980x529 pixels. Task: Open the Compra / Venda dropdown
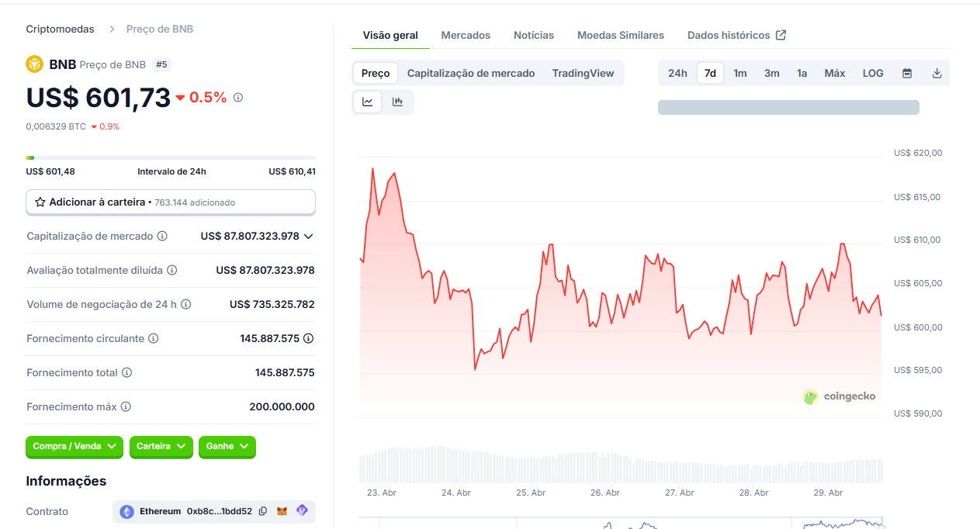[x=74, y=447]
